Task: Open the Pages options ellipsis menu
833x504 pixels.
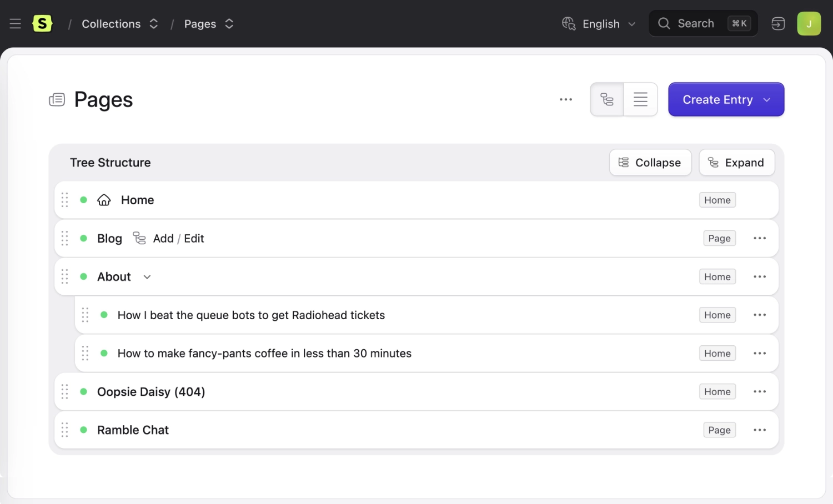Action: (x=565, y=100)
